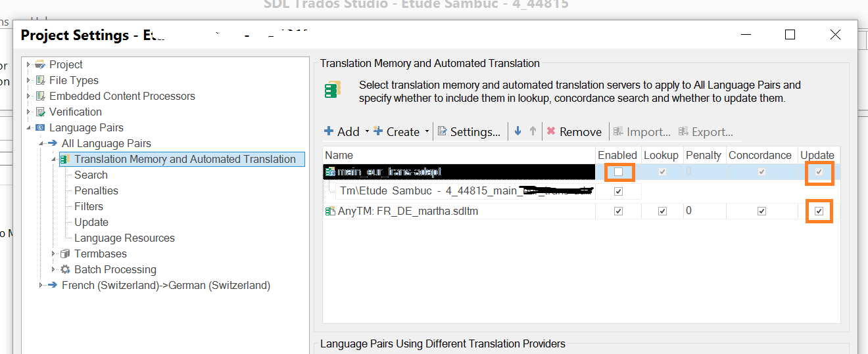Click the Create plus icon
Image resolution: width=868 pixels, height=354 pixels.
click(378, 131)
